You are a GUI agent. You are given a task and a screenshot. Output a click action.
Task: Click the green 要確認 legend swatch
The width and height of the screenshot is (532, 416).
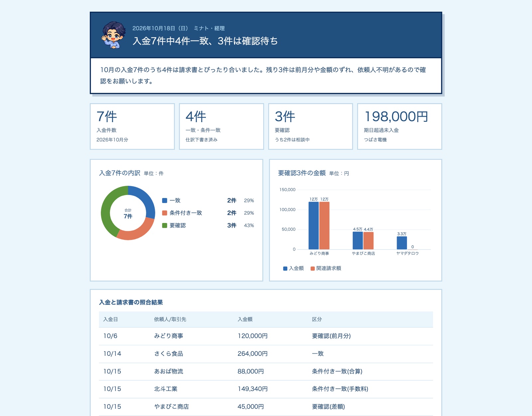tap(165, 225)
